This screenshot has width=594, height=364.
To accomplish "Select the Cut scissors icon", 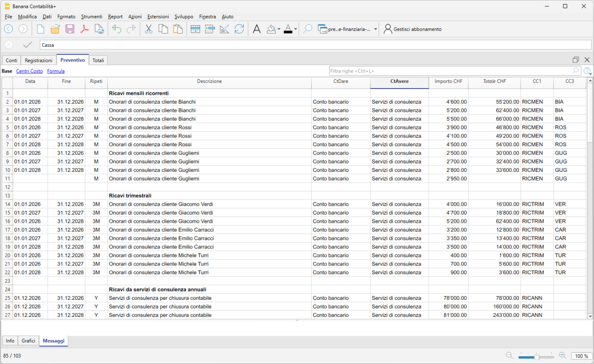I will (x=148, y=29).
